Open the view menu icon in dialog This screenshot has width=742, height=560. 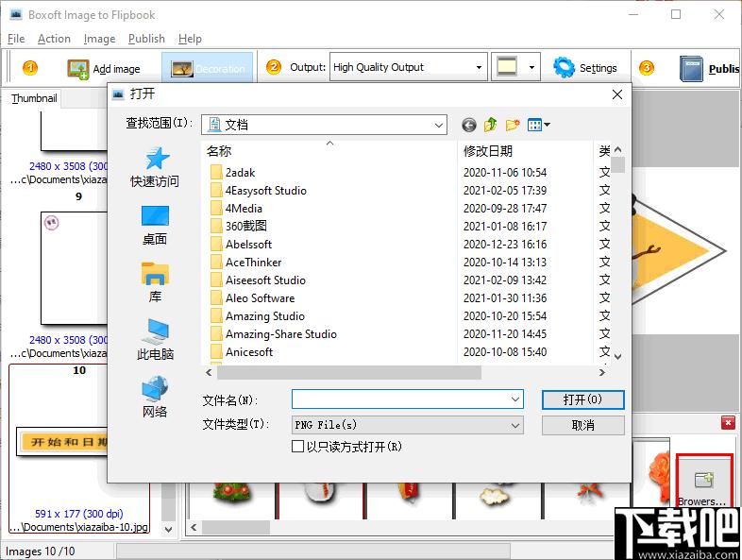538,125
